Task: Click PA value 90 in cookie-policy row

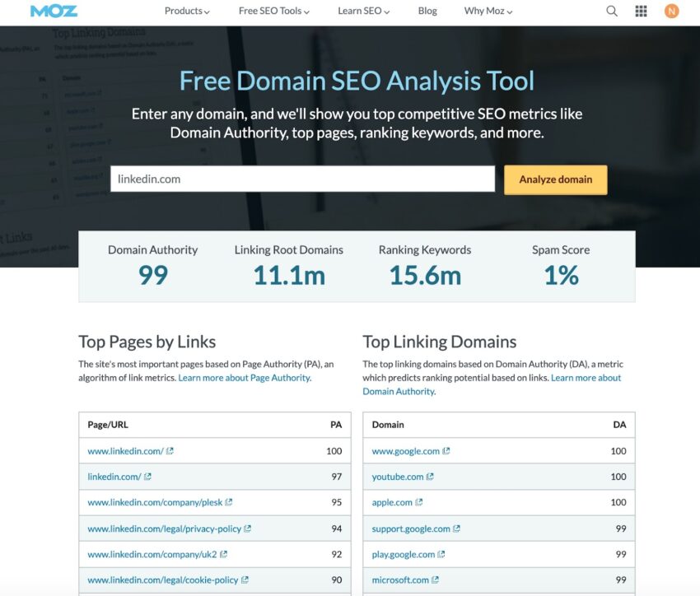Action: click(337, 580)
